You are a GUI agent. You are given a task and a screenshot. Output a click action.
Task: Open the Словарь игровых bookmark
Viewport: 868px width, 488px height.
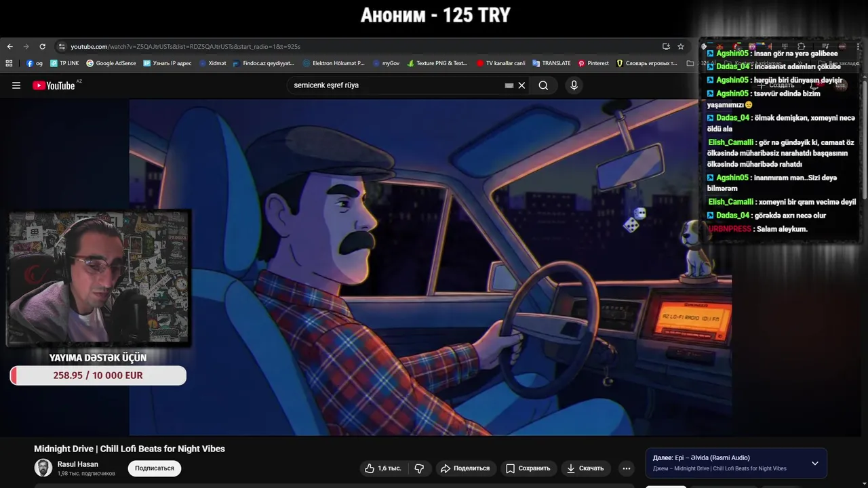[647, 63]
